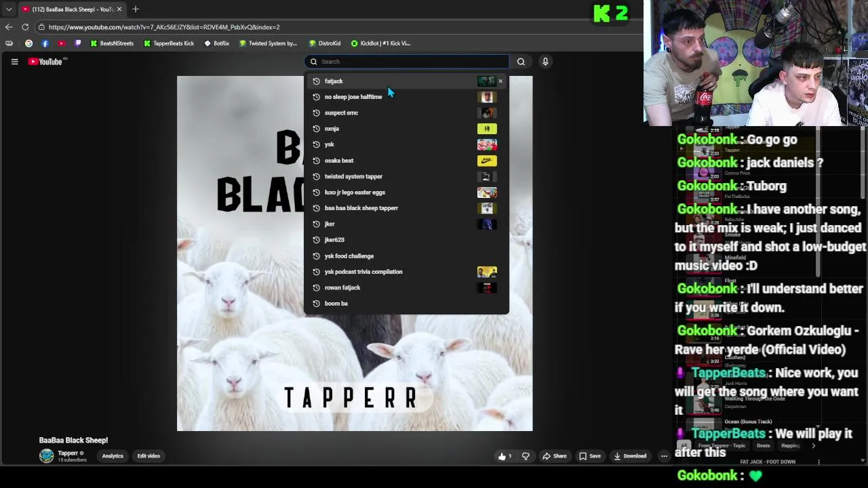Download the video
This screenshot has width=868, height=488.
[630, 456]
